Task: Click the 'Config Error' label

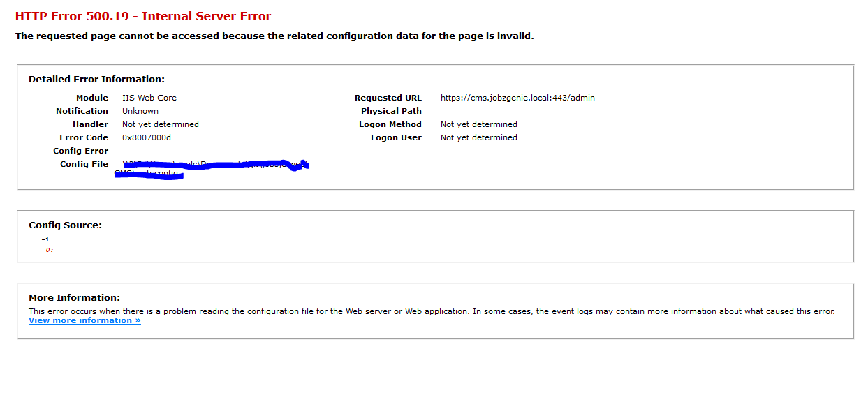Action: coord(80,151)
